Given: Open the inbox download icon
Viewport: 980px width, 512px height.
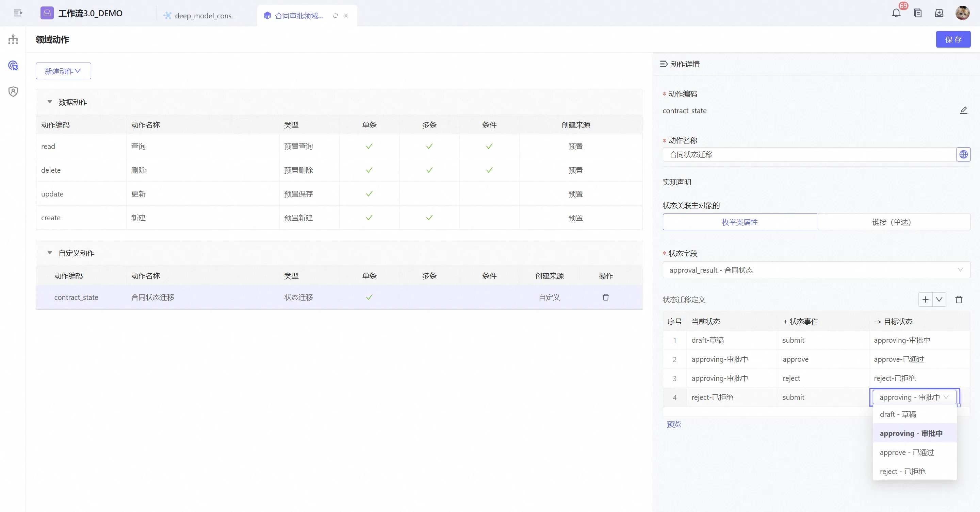Looking at the screenshot, I should [x=939, y=13].
